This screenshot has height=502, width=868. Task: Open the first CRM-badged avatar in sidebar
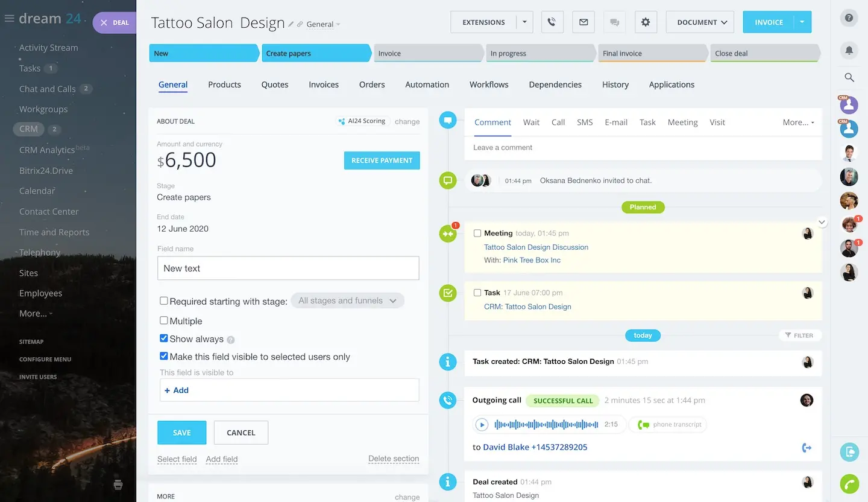[x=849, y=105]
